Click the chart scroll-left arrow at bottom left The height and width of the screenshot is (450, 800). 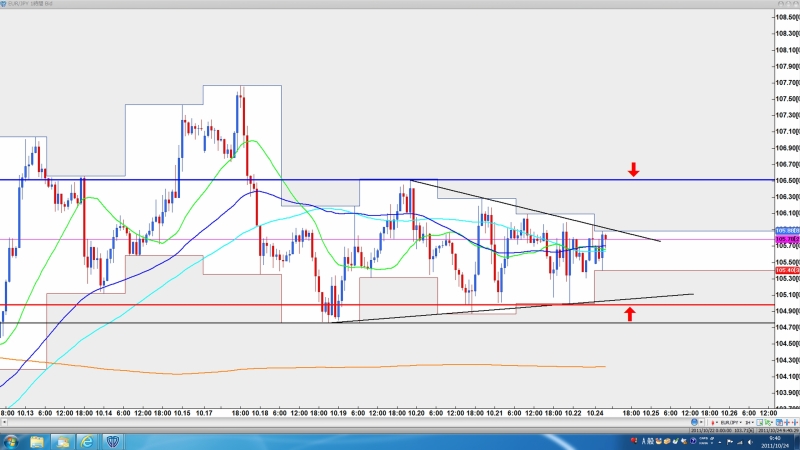(x=4, y=422)
